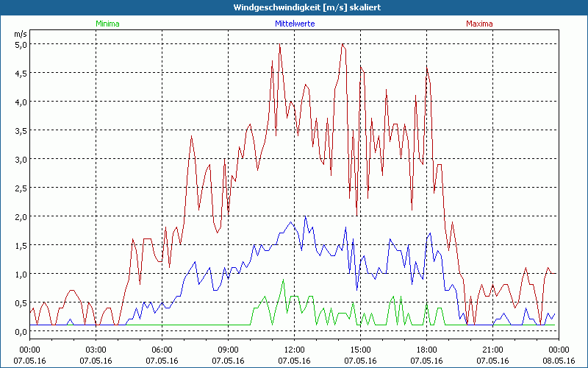
Task: Click the 18:00 time axis label
Action: 426,350
